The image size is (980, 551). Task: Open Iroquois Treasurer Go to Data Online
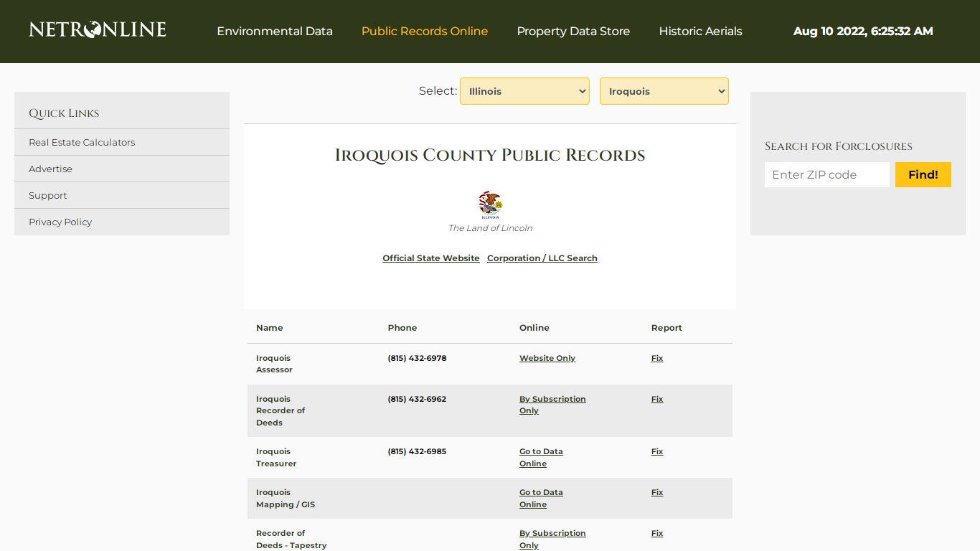click(541, 457)
